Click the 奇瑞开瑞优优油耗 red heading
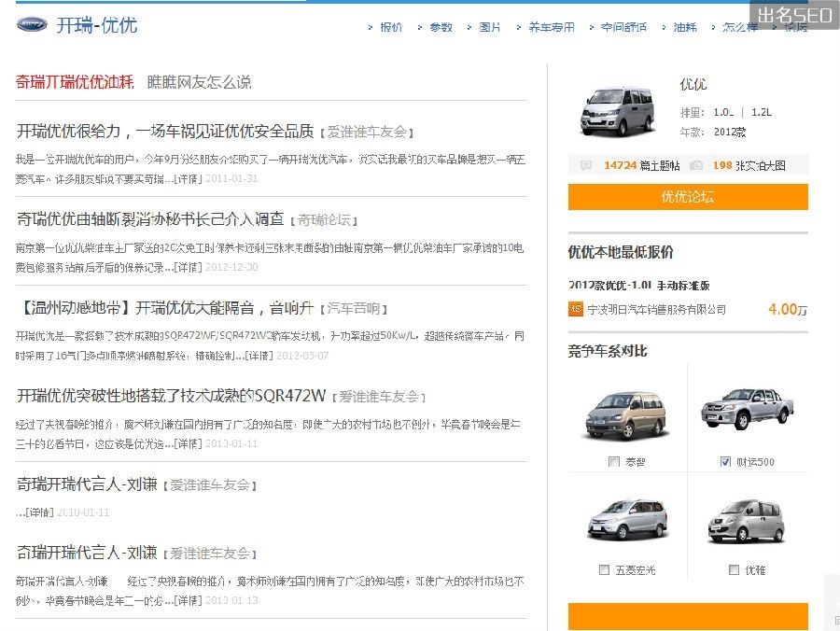This screenshot has width=840, height=631. coord(75,82)
